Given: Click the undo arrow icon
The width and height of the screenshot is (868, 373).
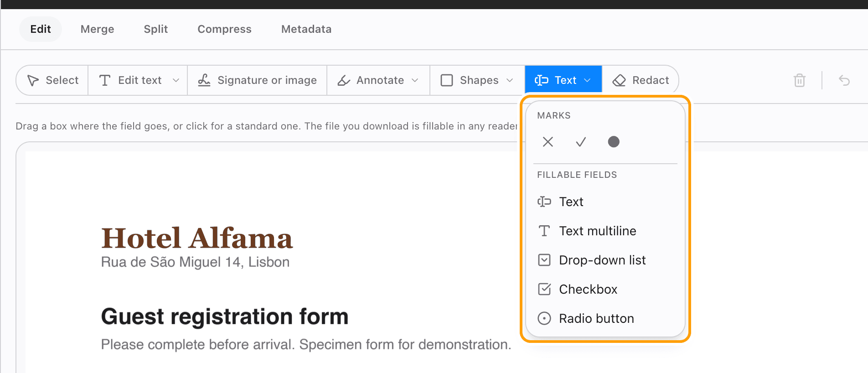Looking at the screenshot, I should (x=844, y=80).
